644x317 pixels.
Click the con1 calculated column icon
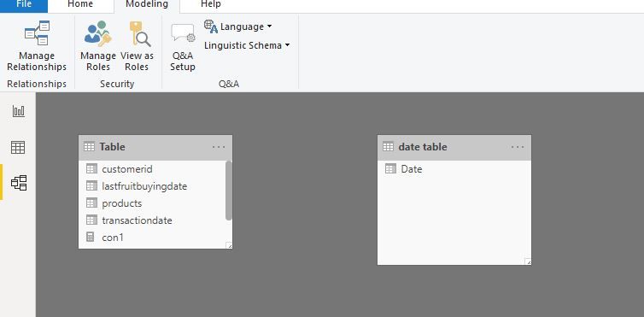[x=91, y=237]
